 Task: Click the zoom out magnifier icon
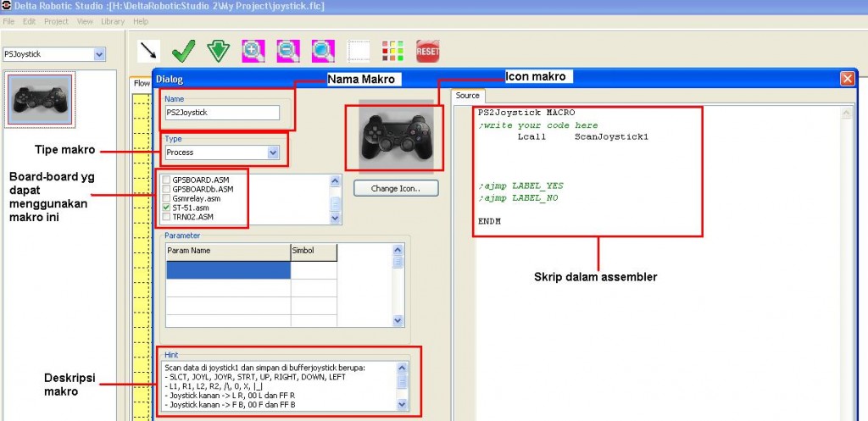(287, 51)
